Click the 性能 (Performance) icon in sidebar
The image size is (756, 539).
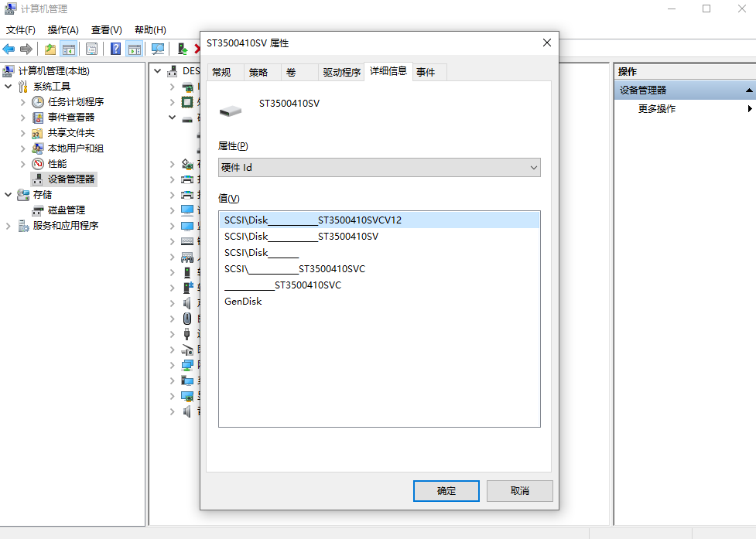37,163
